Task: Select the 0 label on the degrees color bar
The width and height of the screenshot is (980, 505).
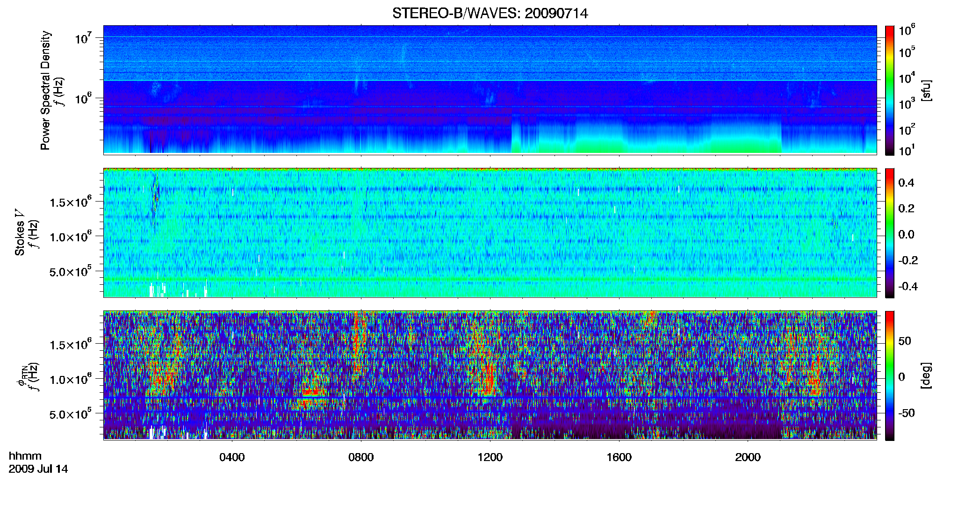Action: [901, 377]
